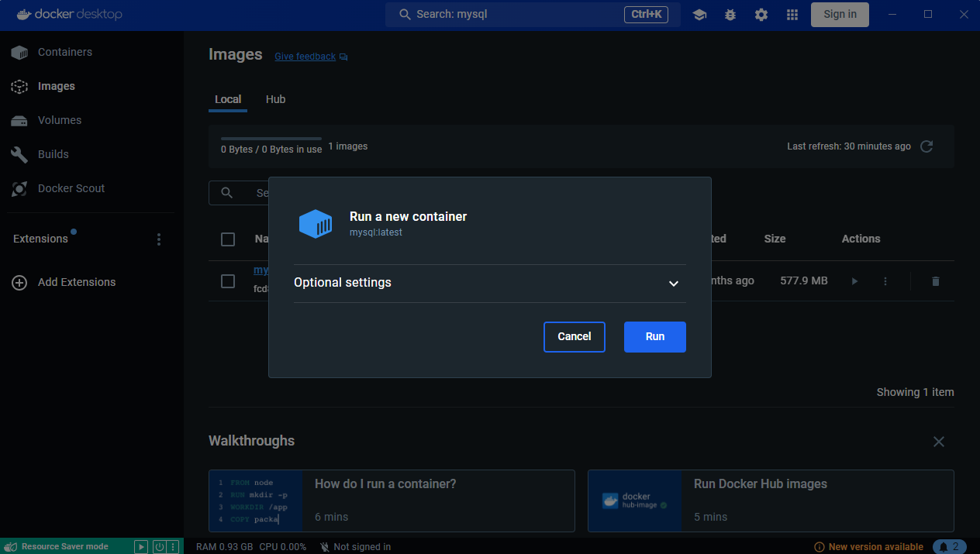Screen dimensions: 980x554
Task: Open Settings gear icon in header
Action: click(761, 15)
